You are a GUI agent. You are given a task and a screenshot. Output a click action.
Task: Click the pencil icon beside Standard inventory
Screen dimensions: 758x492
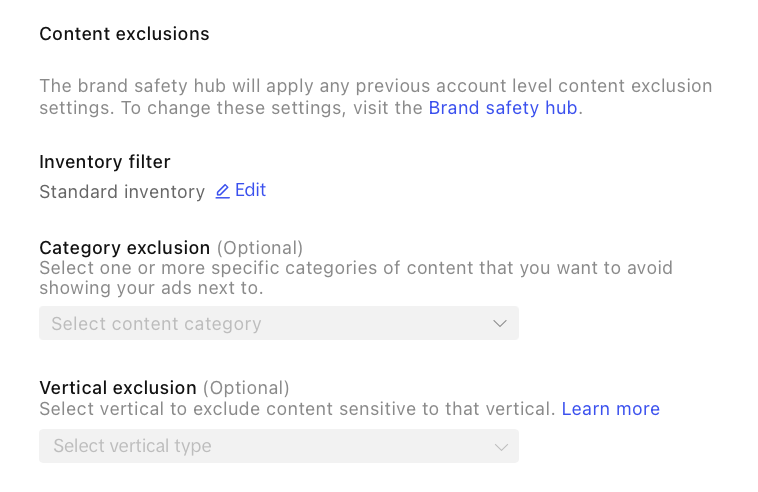222,191
